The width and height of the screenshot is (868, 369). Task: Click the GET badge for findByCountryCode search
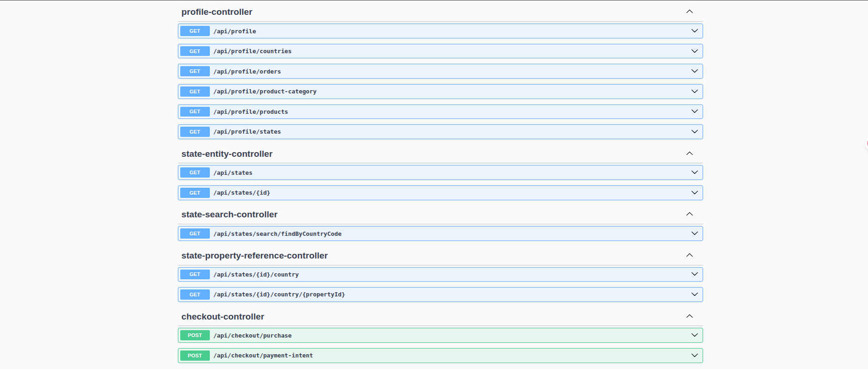(195, 234)
